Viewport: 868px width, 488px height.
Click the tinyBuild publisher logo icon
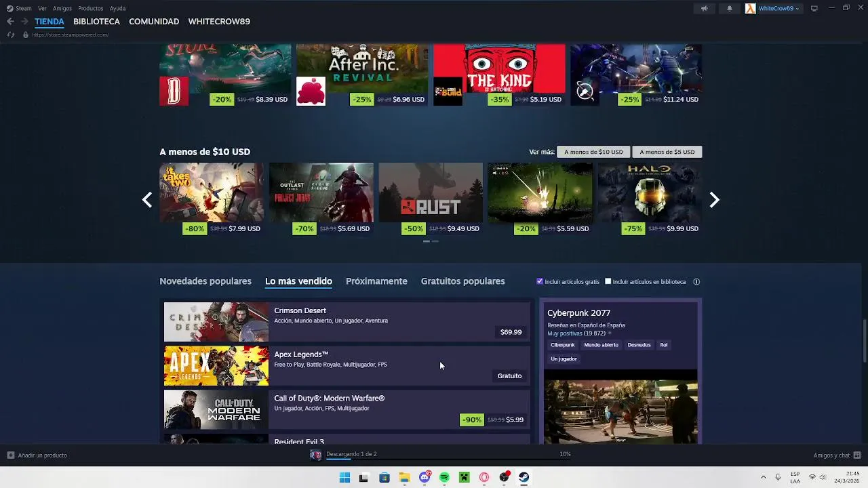[x=448, y=91]
